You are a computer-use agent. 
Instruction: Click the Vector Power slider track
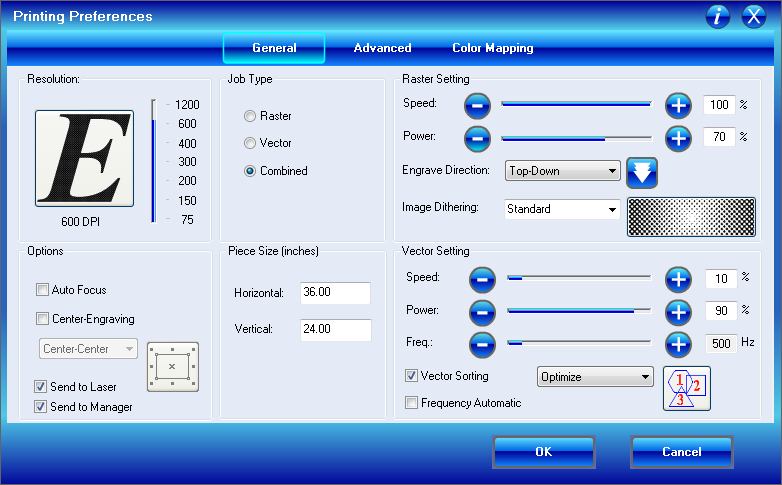coord(579,311)
